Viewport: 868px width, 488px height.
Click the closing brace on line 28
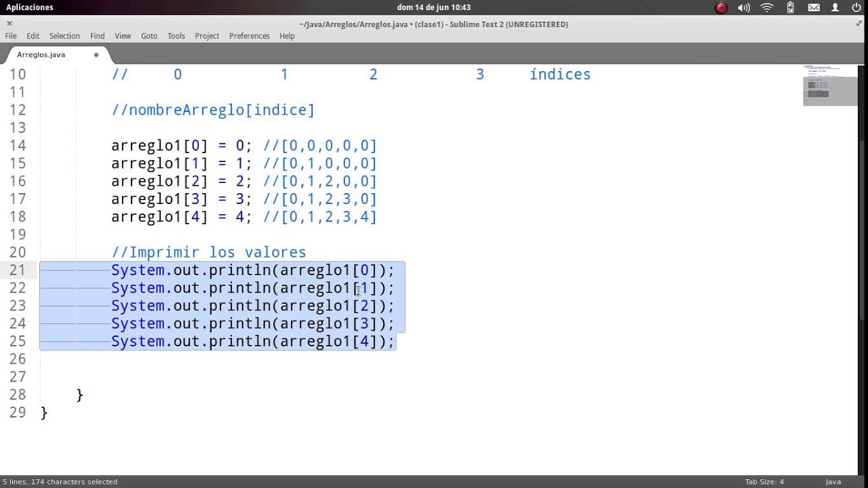click(80, 394)
